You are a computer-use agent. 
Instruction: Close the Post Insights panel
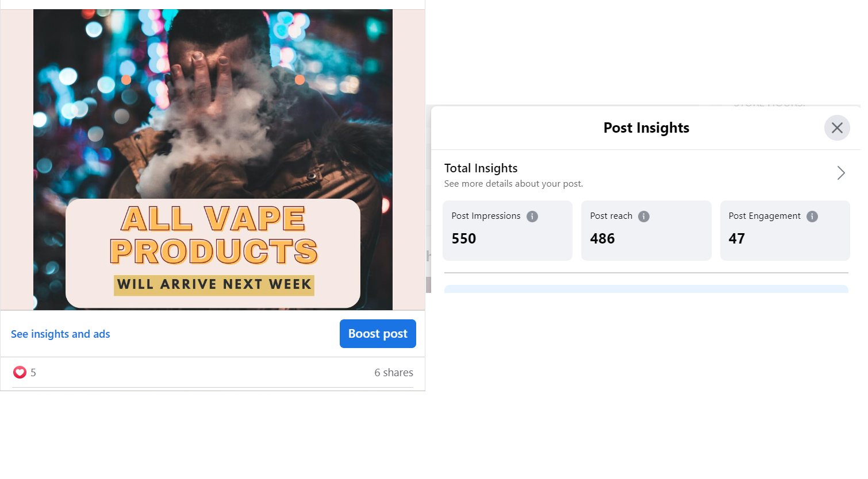tap(836, 128)
